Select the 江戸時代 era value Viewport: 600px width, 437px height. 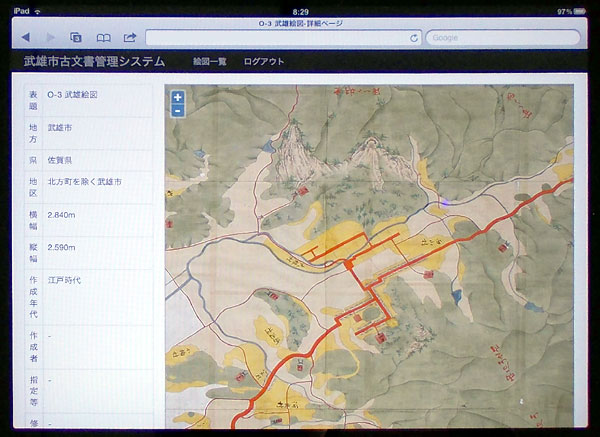[64, 280]
